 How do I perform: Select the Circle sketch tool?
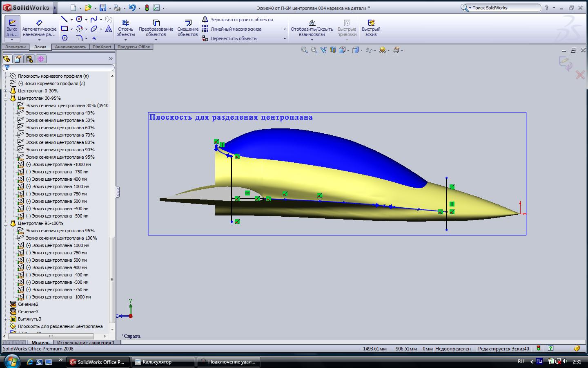pos(79,19)
